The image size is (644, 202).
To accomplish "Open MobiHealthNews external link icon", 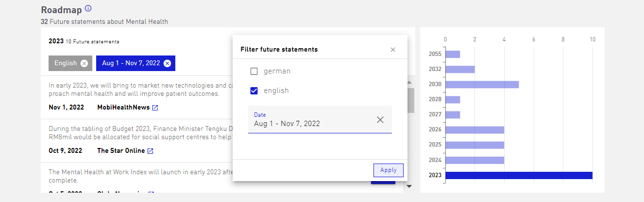I will 155,108.
